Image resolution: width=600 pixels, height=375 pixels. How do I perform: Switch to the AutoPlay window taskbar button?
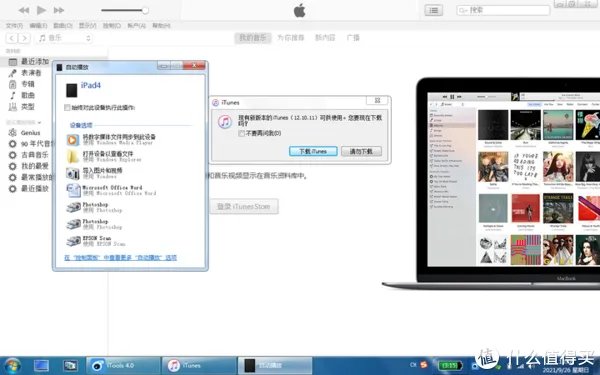(x=275, y=365)
